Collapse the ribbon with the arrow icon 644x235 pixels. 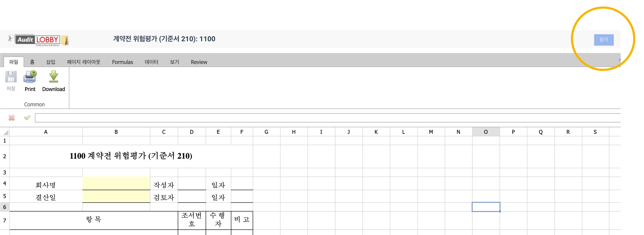(x=619, y=60)
